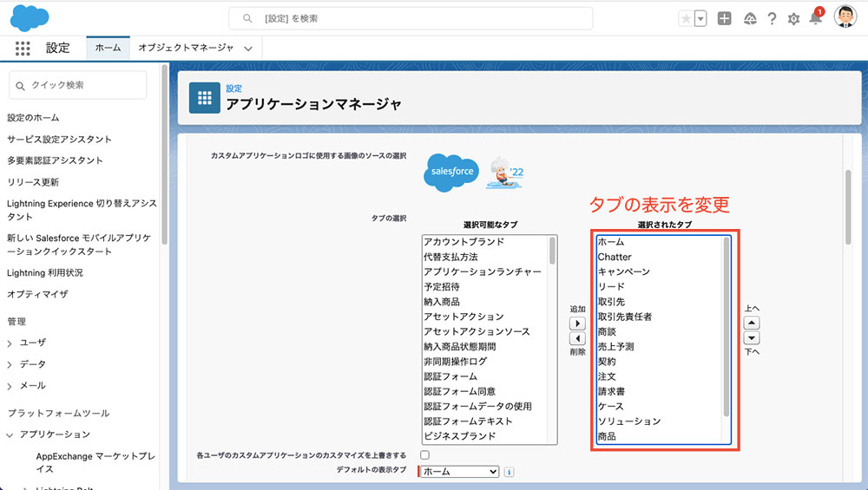
Task: Expand the メール tree item
Action: [10, 386]
